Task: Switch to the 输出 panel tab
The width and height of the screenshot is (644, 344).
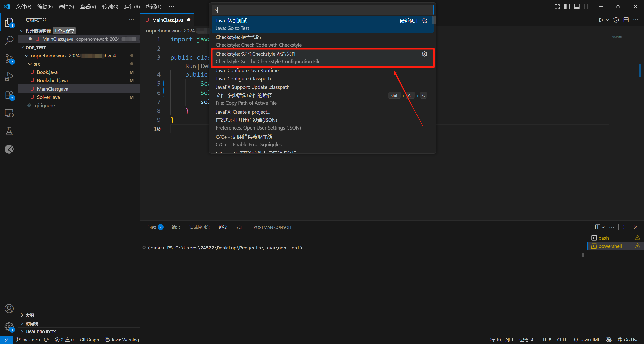Action: point(176,227)
